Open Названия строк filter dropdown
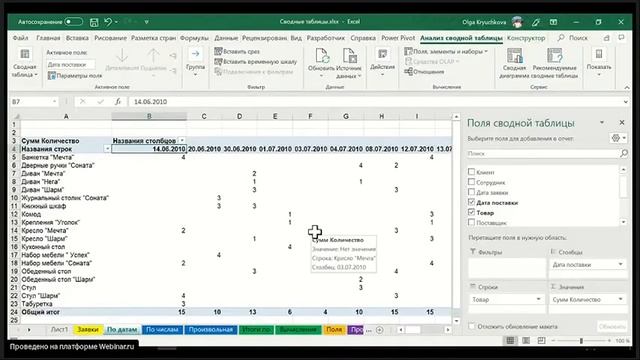Screen dimensions: 640x360 click(x=107, y=149)
